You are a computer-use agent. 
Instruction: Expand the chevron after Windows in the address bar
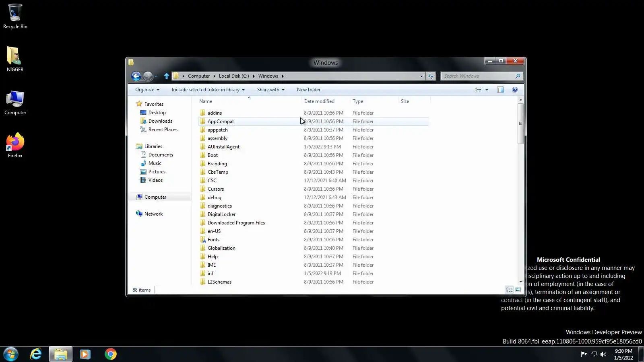(283, 76)
